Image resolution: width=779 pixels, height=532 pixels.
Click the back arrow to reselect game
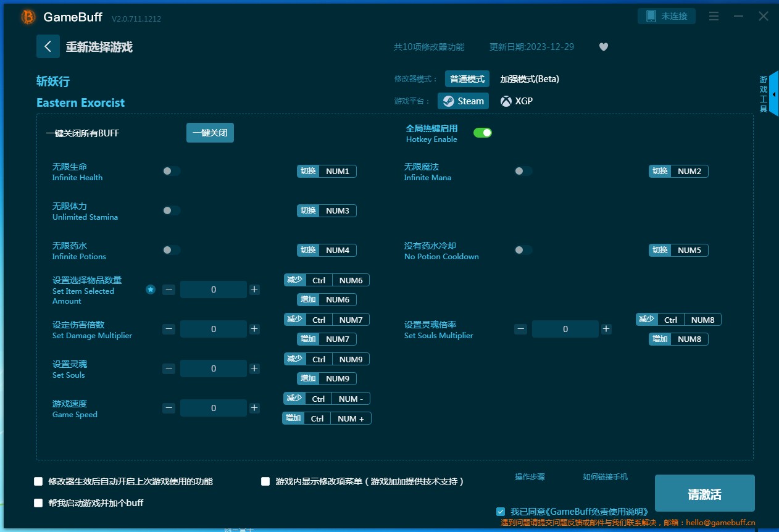(x=48, y=46)
